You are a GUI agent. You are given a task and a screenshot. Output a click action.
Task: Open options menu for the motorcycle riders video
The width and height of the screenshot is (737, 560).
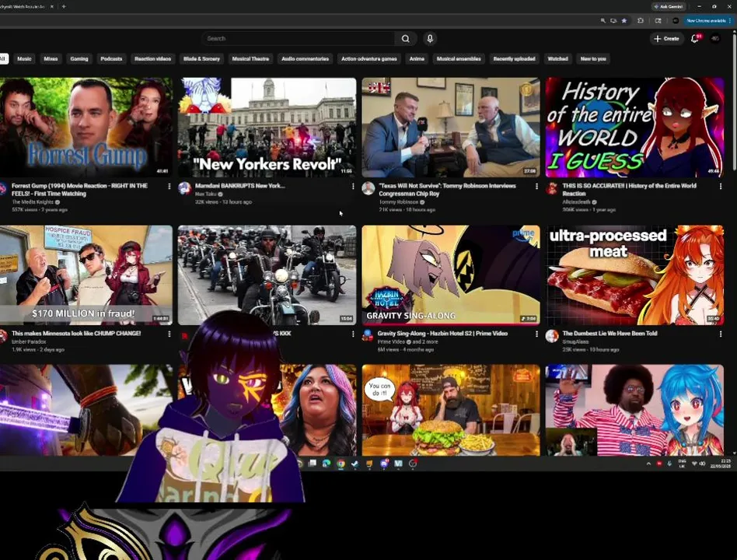click(x=353, y=334)
